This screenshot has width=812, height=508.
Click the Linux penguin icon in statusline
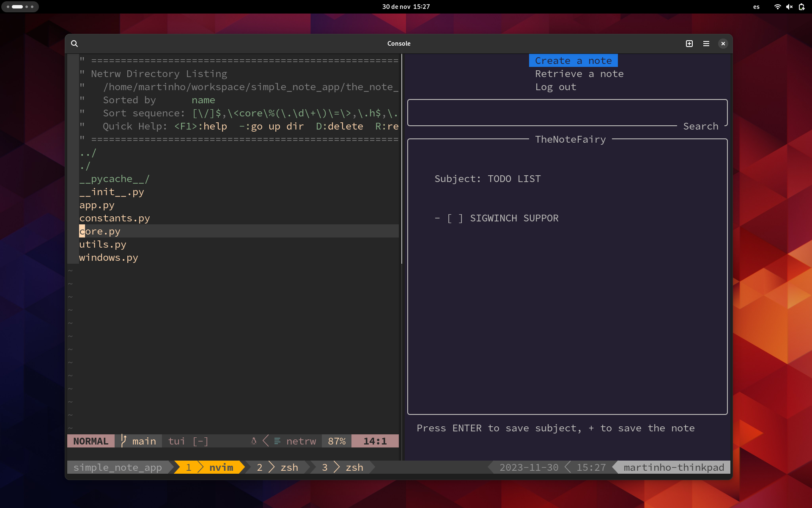coord(254,441)
